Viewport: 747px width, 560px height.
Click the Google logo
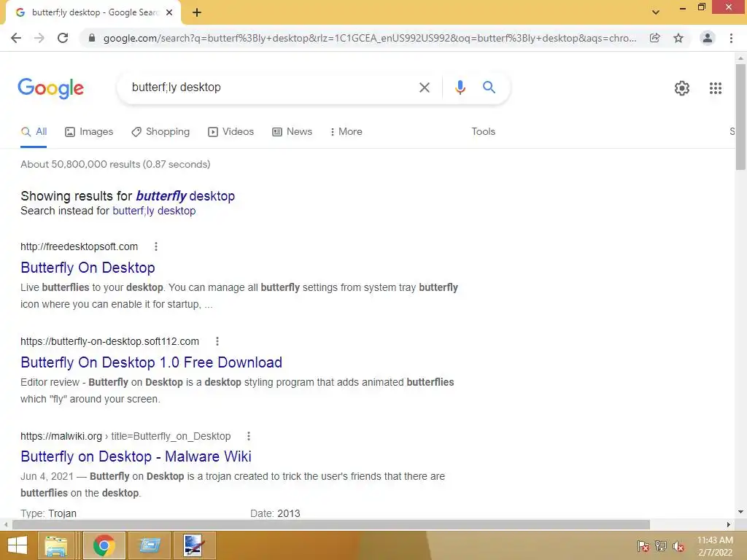(x=51, y=88)
